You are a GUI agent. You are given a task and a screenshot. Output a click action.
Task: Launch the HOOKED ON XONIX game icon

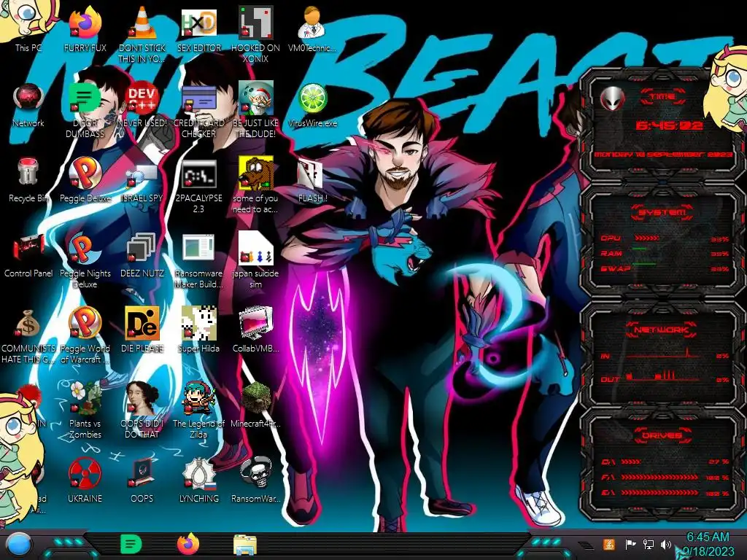[256, 32]
